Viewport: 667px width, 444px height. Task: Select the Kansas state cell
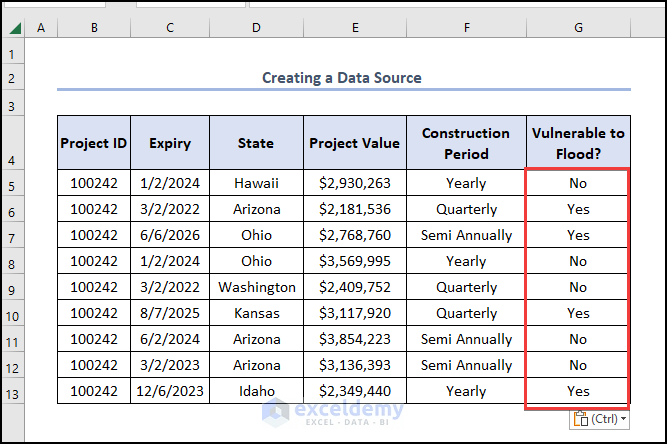click(256, 313)
